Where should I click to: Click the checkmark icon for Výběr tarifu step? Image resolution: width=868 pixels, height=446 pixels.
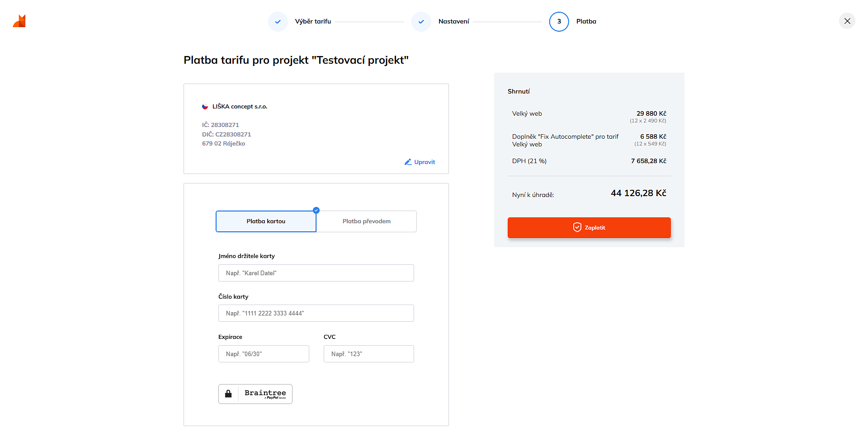pyautogui.click(x=278, y=22)
